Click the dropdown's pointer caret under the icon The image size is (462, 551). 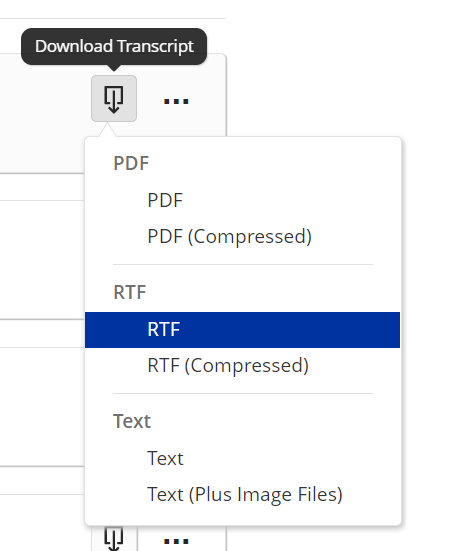pos(108,130)
